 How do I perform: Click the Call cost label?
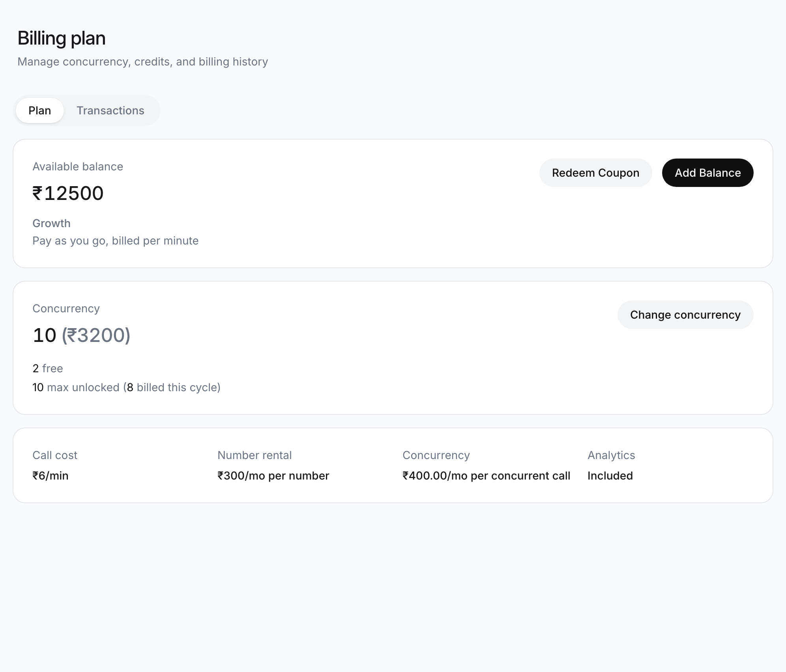55,455
